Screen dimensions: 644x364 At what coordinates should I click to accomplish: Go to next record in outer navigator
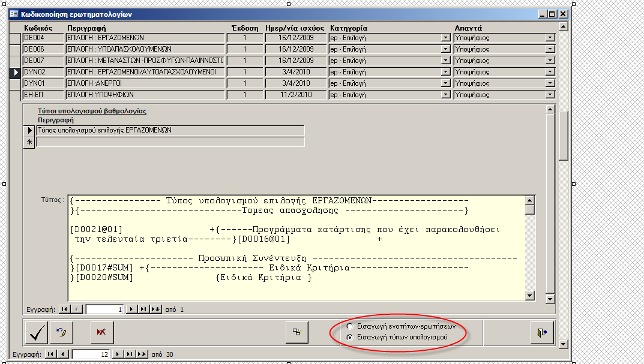(x=118, y=354)
